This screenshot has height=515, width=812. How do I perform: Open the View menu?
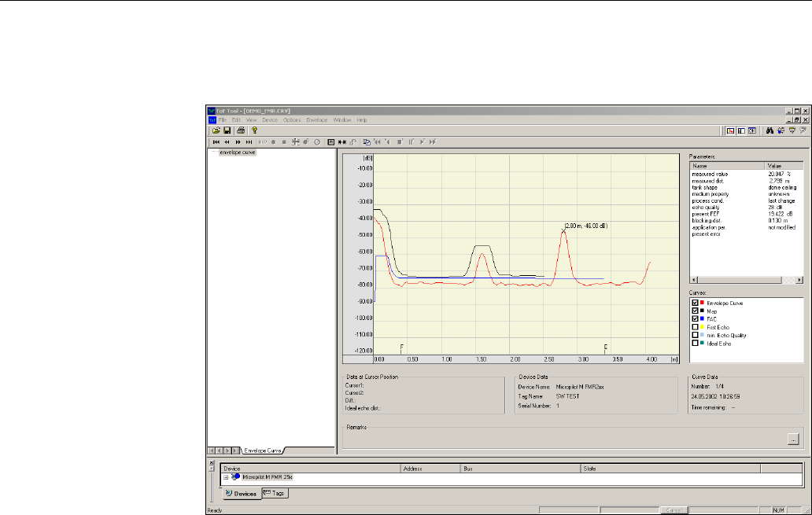(x=251, y=120)
